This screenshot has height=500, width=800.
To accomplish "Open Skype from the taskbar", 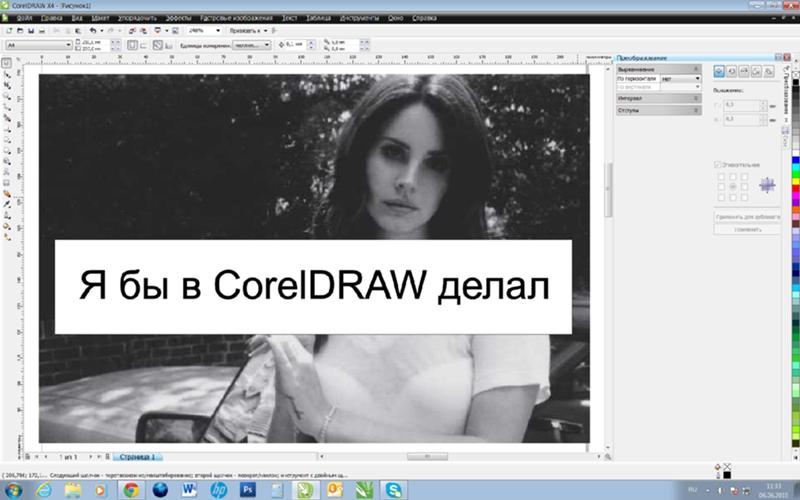I will click(x=393, y=490).
